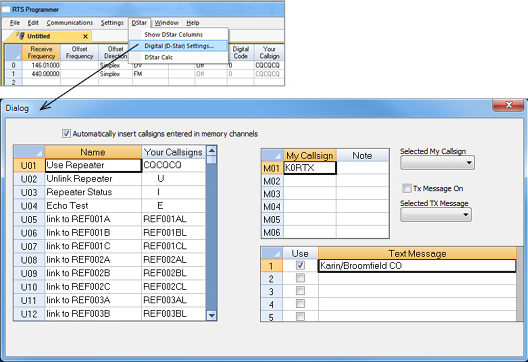Click select-all corner of My Callsign table
Image resolution: width=528 pixels, height=362 pixels.
tap(272, 156)
